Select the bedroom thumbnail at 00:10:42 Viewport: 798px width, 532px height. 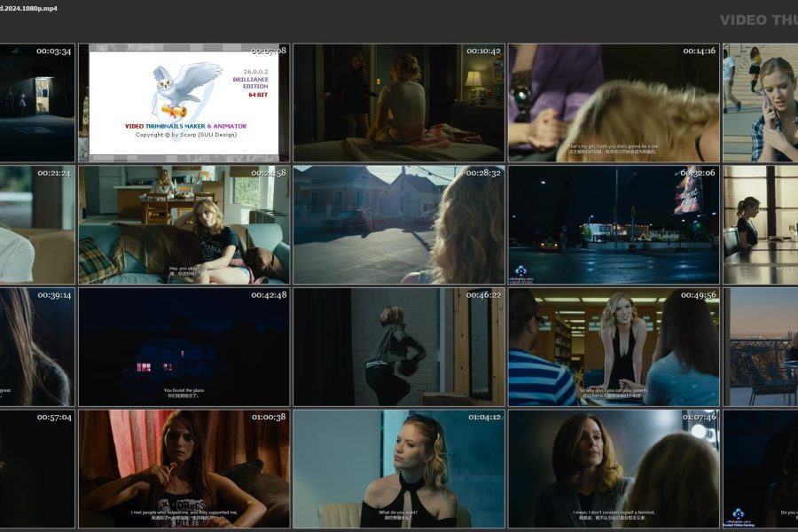click(x=399, y=103)
